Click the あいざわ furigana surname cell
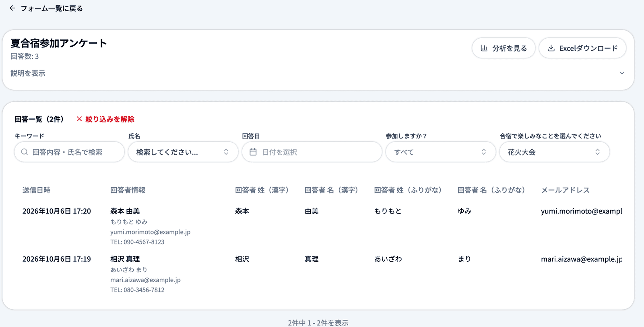The width and height of the screenshot is (644, 327). [x=388, y=259]
